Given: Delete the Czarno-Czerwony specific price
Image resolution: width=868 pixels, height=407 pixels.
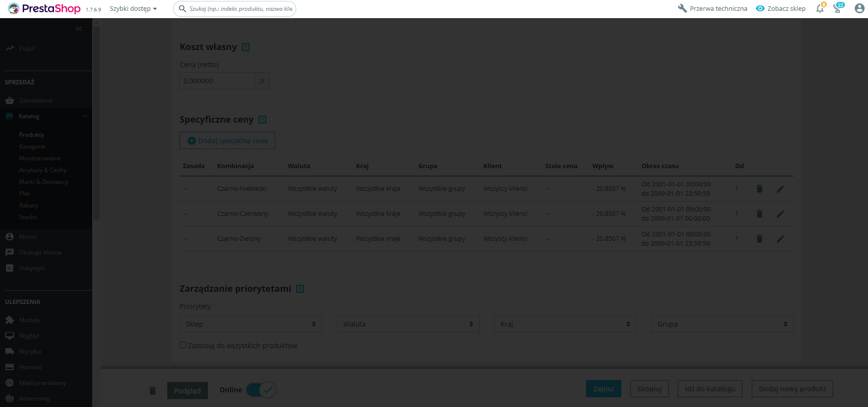Looking at the screenshot, I should tap(759, 214).
